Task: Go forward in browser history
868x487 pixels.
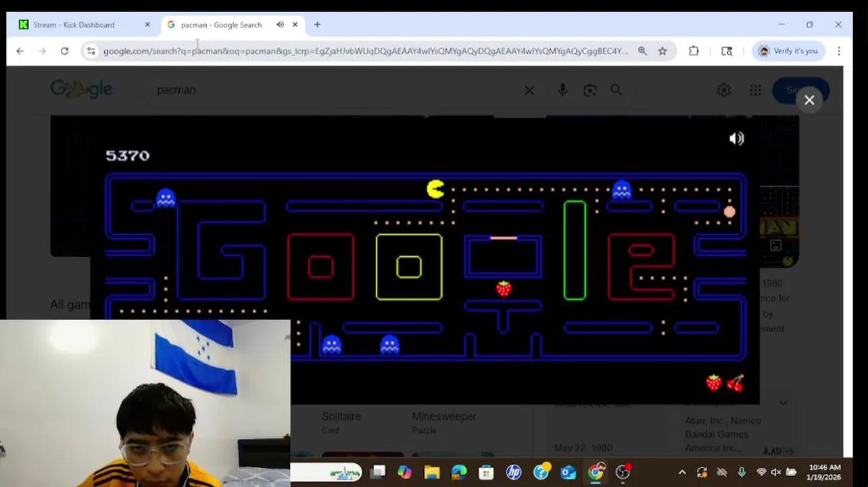Action: click(x=42, y=51)
